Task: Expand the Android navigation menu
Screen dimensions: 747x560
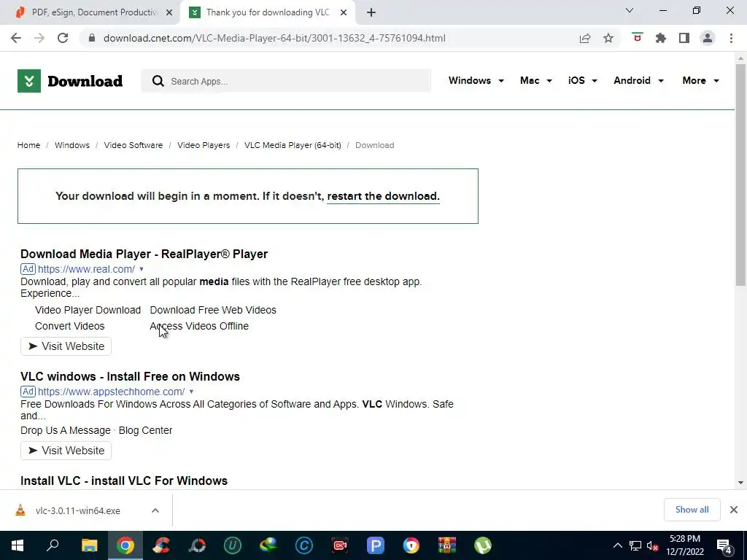Action: [x=638, y=80]
